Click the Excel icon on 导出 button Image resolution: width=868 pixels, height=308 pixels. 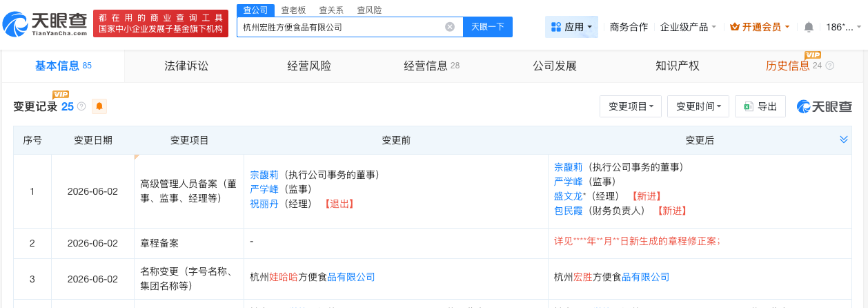[x=748, y=106]
